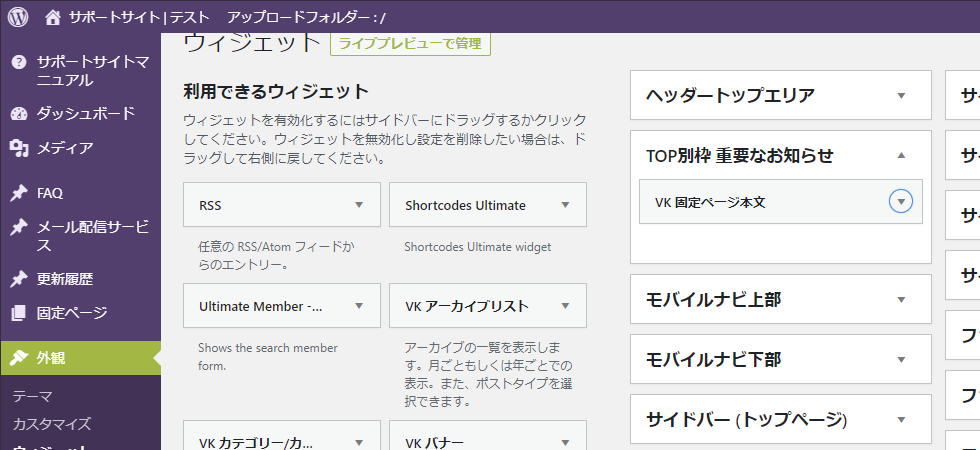This screenshot has height=450, width=980.
Task: Click the dashboard gauge icon
Action: pyautogui.click(x=18, y=114)
